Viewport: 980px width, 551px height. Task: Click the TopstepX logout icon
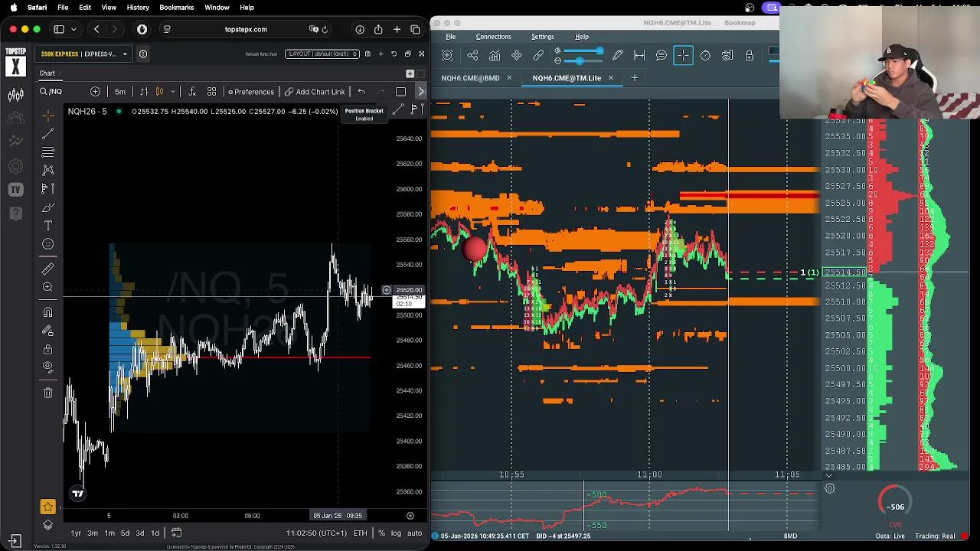tap(15, 540)
